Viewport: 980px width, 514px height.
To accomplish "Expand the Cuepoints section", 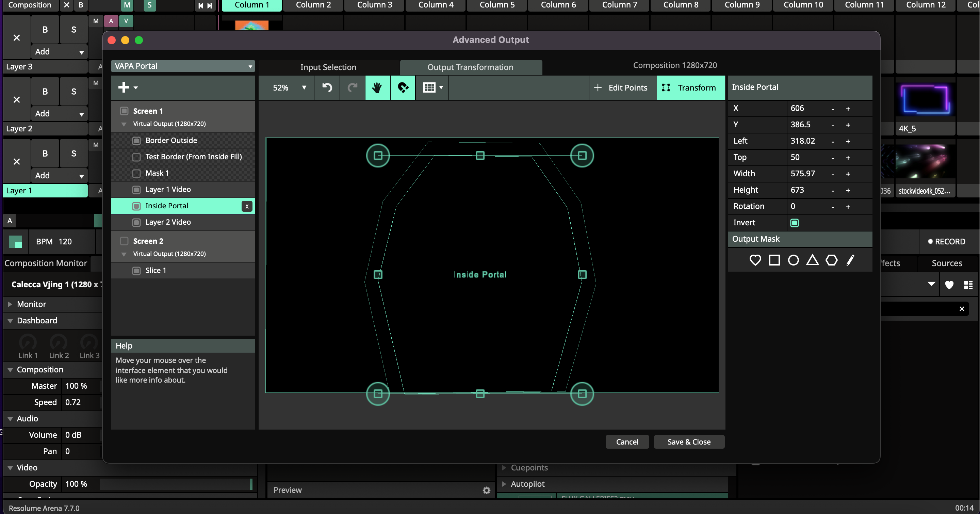I will [x=504, y=468].
